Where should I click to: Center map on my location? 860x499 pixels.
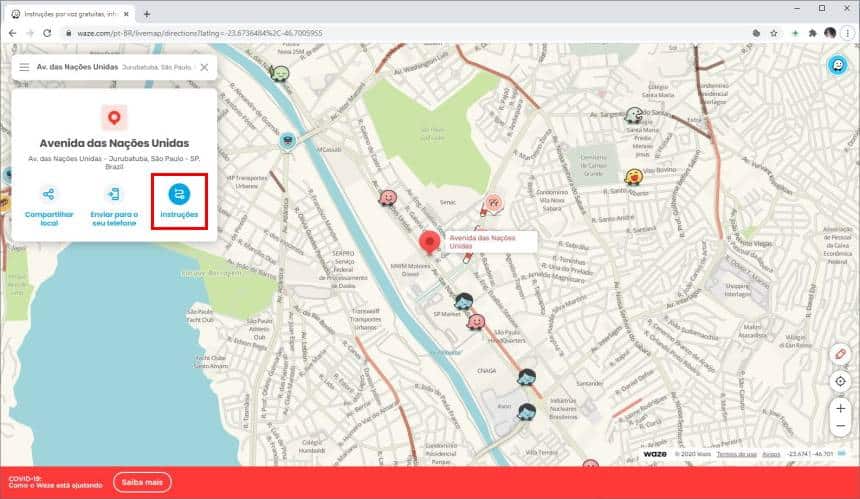click(840, 381)
